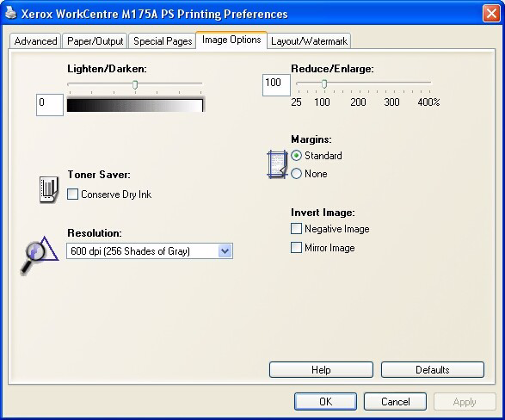This screenshot has width=505, height=420.
Task: Close the Printing Preferences dialog
Action: [491, 14]
